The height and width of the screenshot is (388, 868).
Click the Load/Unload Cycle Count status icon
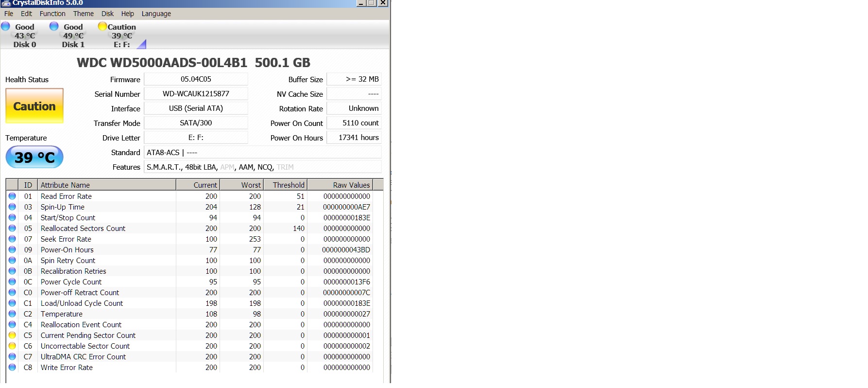12,303
